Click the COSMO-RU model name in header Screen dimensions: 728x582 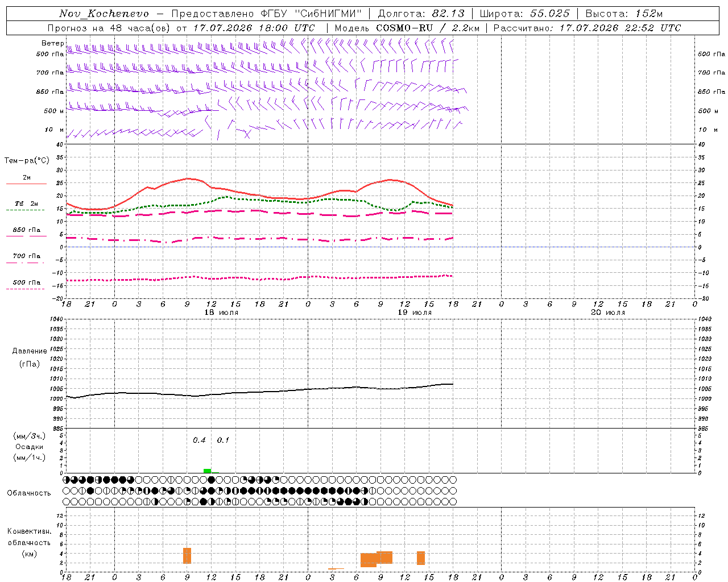405,28
